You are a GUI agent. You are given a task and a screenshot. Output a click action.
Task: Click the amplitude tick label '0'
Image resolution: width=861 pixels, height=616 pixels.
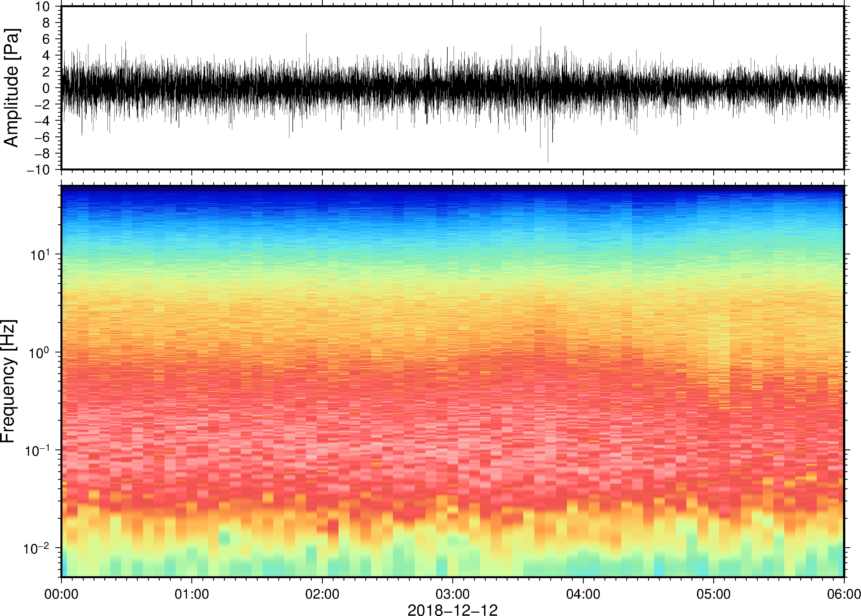point(46,88)
